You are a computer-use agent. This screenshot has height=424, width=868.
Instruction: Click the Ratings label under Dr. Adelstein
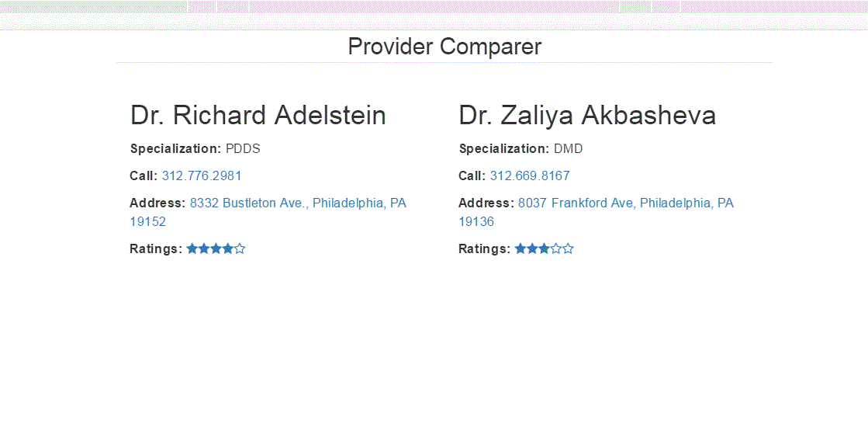[156, 248]
